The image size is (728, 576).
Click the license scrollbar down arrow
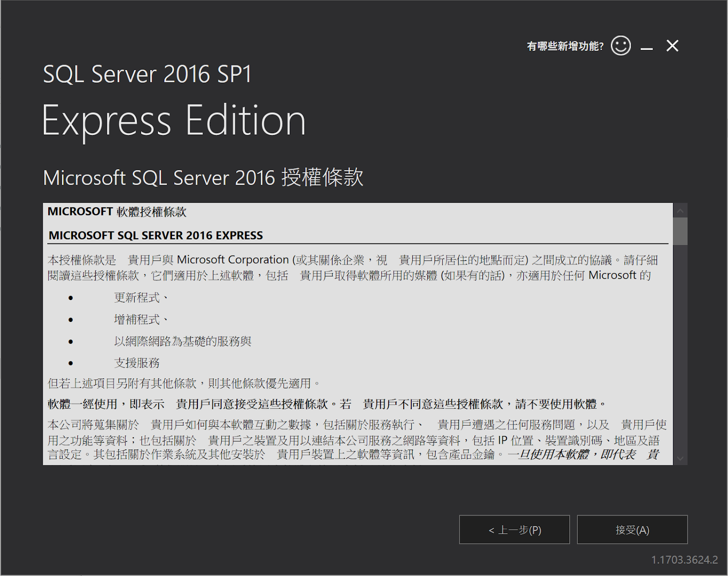click(x=680, y=458)
